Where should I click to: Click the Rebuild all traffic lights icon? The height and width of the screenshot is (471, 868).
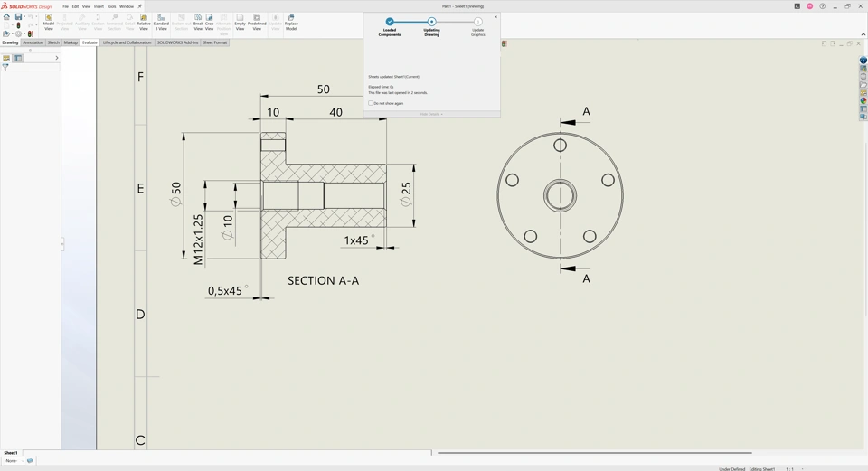(31, 33)
